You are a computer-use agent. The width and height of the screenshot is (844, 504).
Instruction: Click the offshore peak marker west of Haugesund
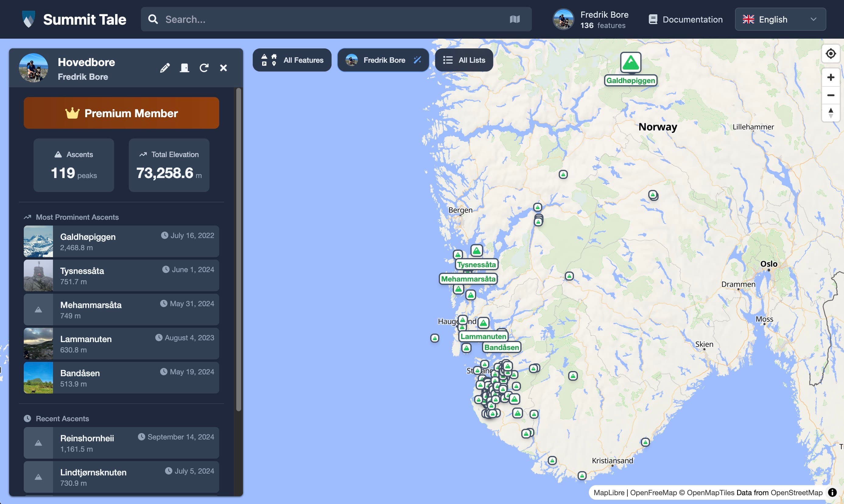point(434,338)
